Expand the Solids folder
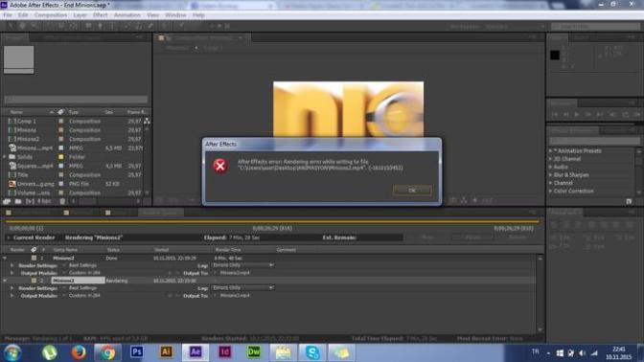Screen dimensions: 644x362 (5, 157)
